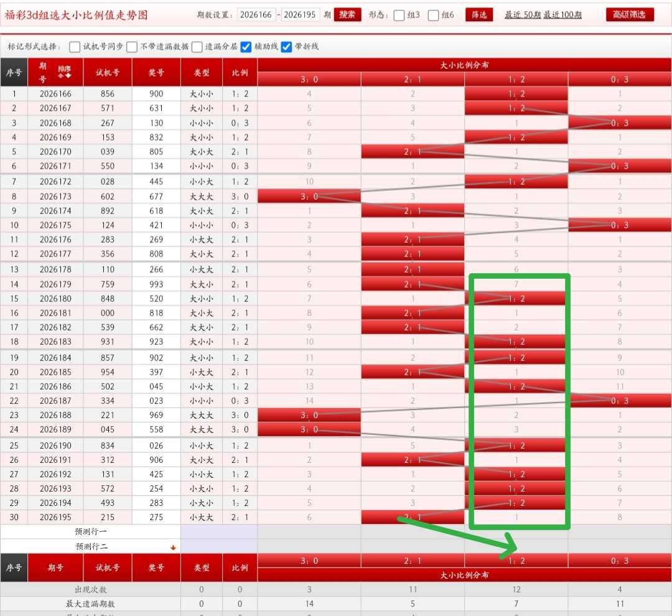Edit the end period field 2026195
This screenshot has width=672, height=616.
coord(299,15)
